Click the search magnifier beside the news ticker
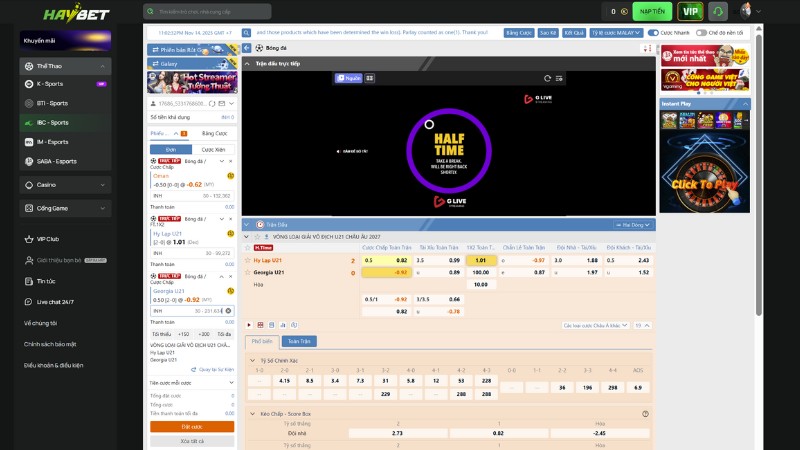Image resolution: width=800 pixels, height=450 pixels. (246, 33)
